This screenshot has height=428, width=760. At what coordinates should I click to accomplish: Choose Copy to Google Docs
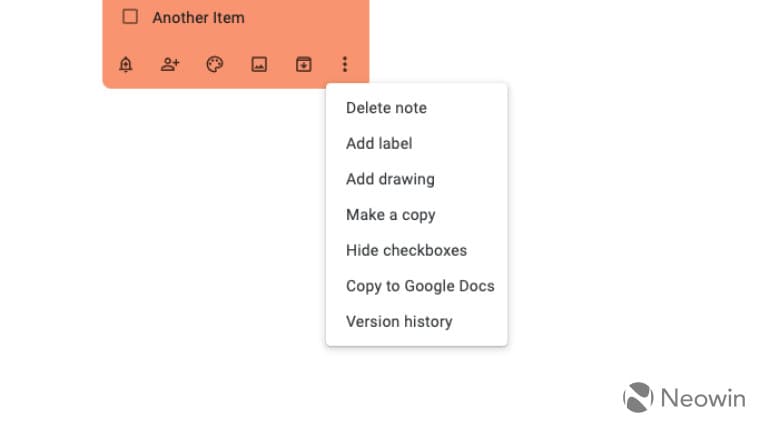tap(417, 286)
